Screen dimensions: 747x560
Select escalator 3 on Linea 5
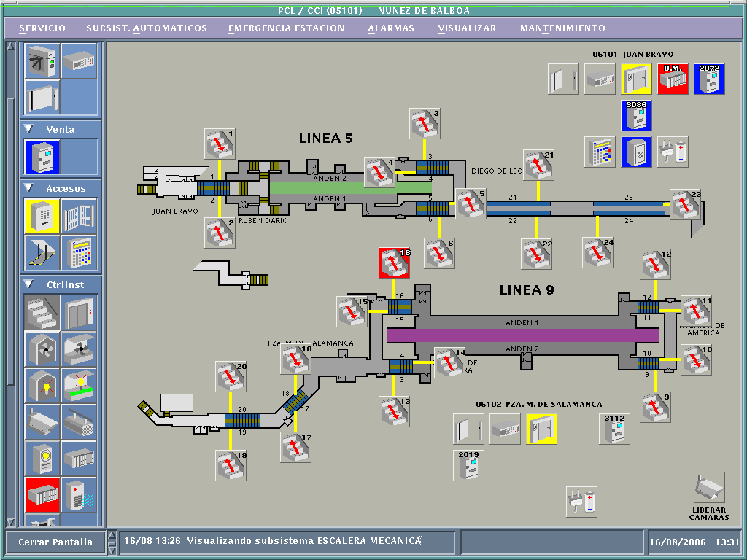coord(424,124)
